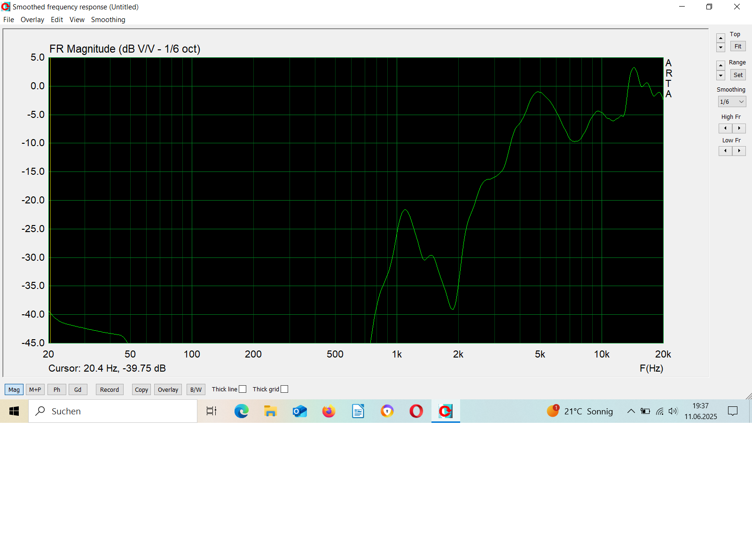The height and width of the screenshot is (560, 752).
Task: Open the Wi-Fi network tray icon
Action: point(660,411)
